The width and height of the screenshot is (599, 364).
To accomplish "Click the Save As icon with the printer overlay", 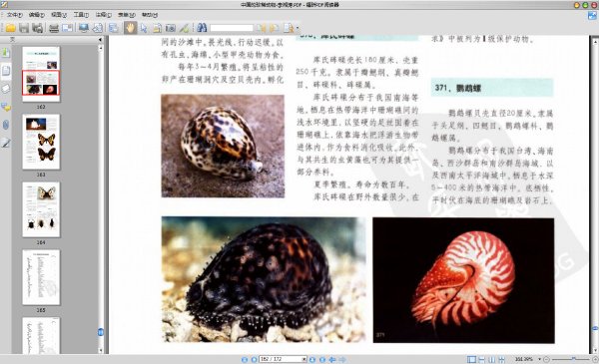I will (x=37, y=28).
